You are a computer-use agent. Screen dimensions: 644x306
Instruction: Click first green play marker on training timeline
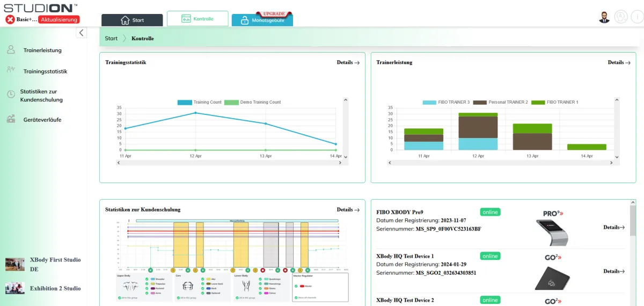point(150,270)
